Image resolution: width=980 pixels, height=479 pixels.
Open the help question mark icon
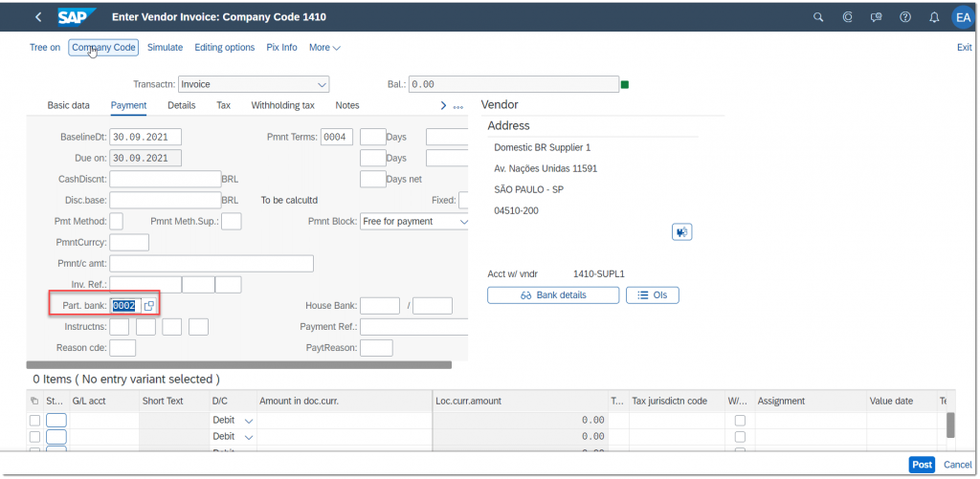(x=905, y=17)
